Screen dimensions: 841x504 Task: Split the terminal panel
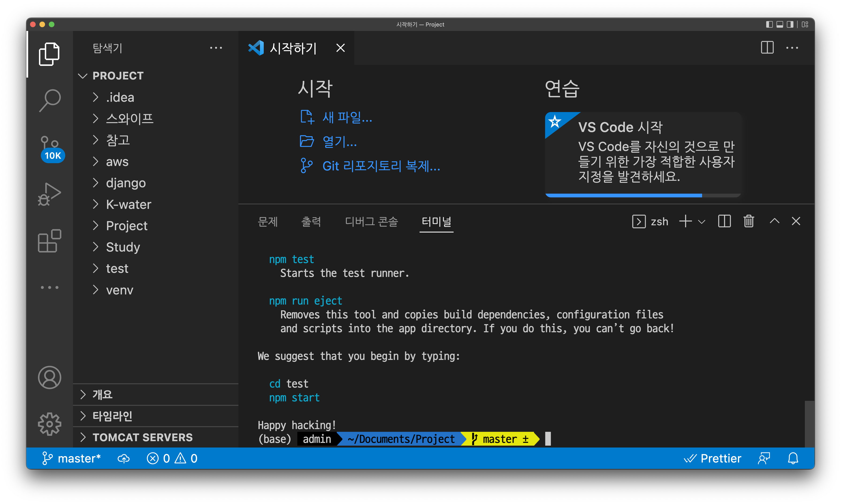pos(724,222)
